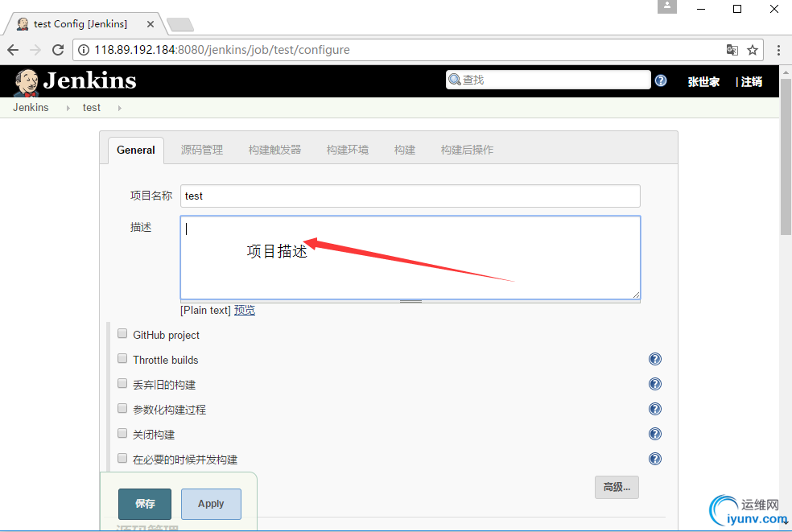The width and height of the screenshot is (792, 532).
Task: Open help for 丢弃旧的构建
Action: coord(655,384)
